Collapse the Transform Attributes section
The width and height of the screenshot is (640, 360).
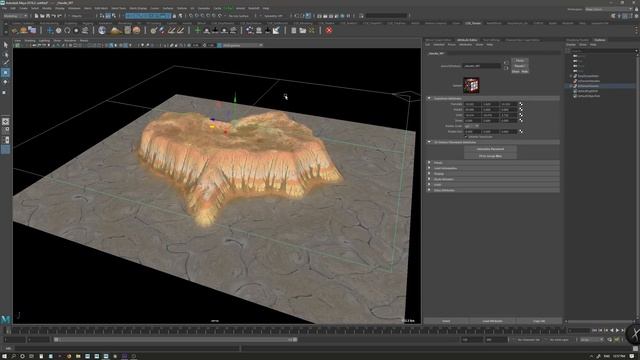coord(429,98)
